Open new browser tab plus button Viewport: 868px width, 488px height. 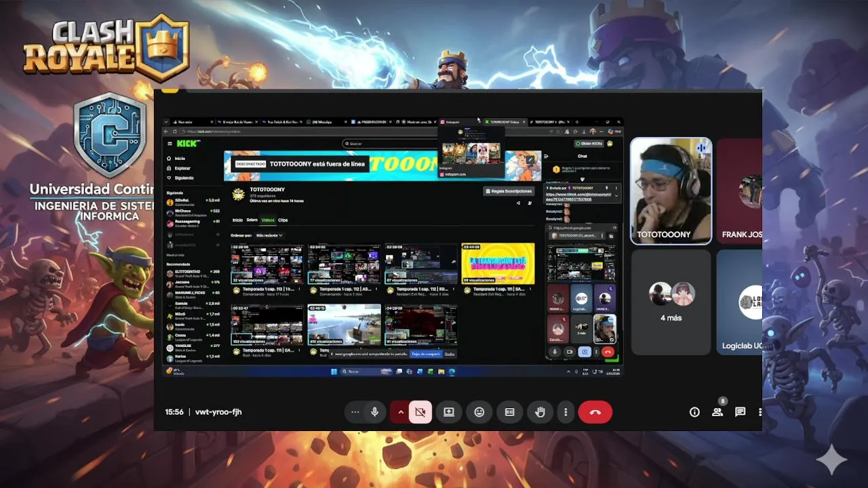coord(577,122)
